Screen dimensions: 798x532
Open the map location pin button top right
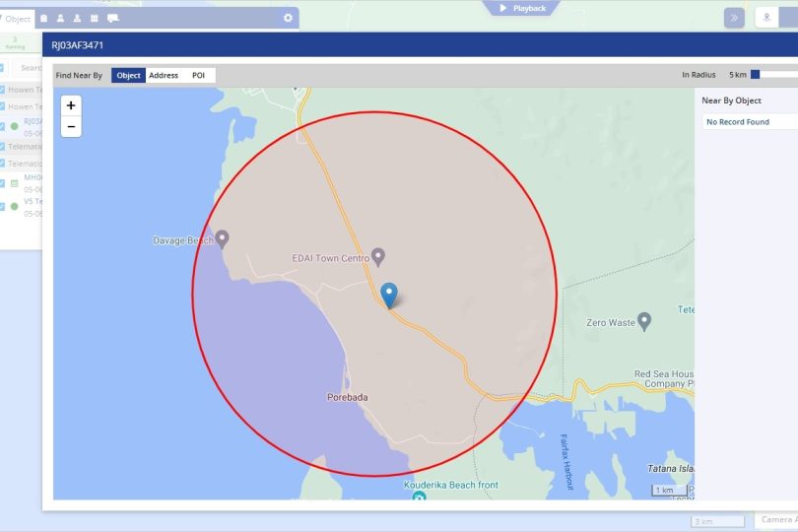pyautogui.click(x=767, y=18)
